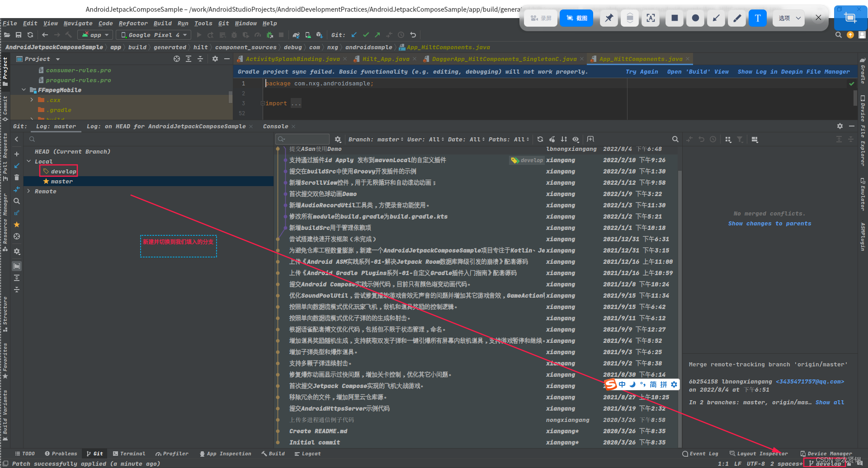This screenshot has width=868, height=468.
Task: Open the User: All filter dropdown
Action: coord(425,139)
